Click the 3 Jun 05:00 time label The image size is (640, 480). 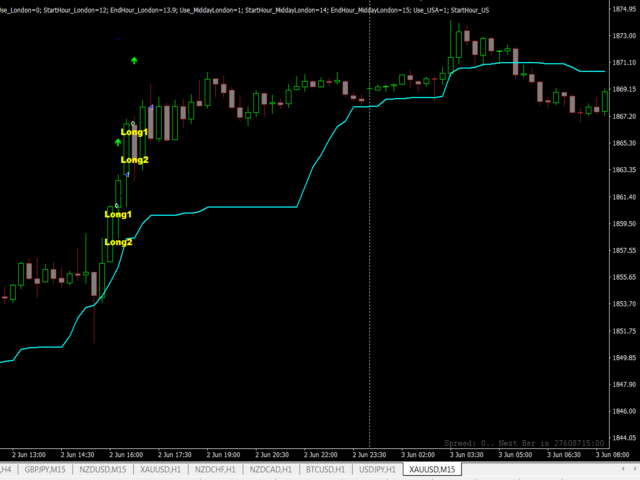tap(515, 455)
